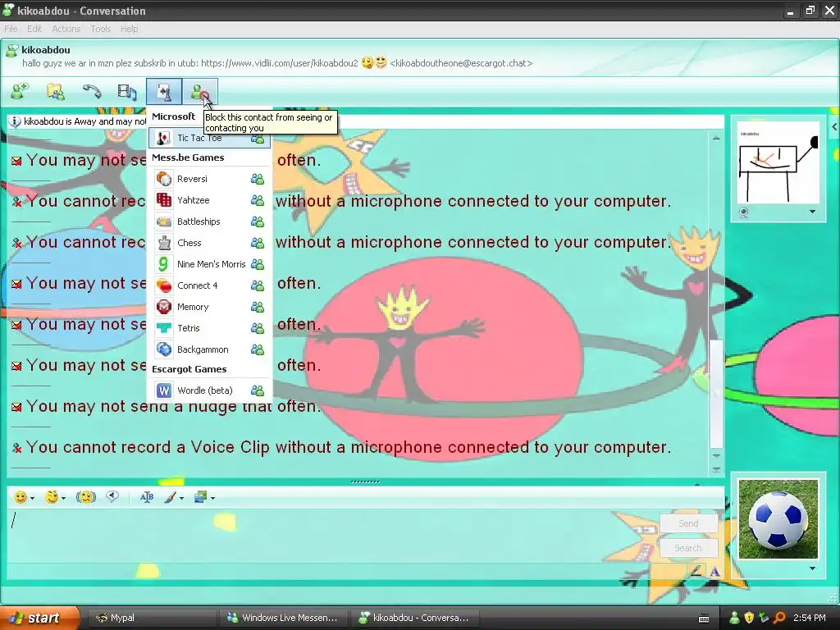The height and width of the screenshot is (630, 840).
Task: Launch the Tic Tac Toe game
Action: tap(209, 138)
